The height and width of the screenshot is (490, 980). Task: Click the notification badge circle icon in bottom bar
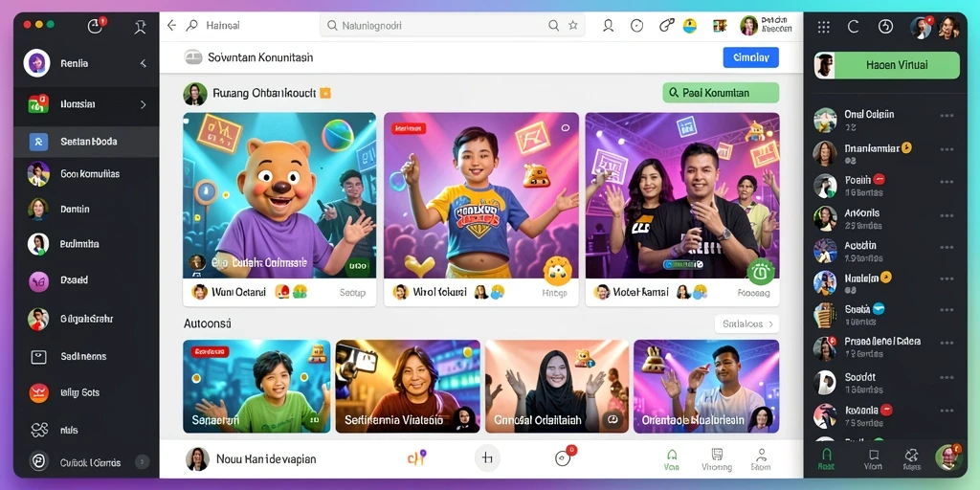pos(564,457)
